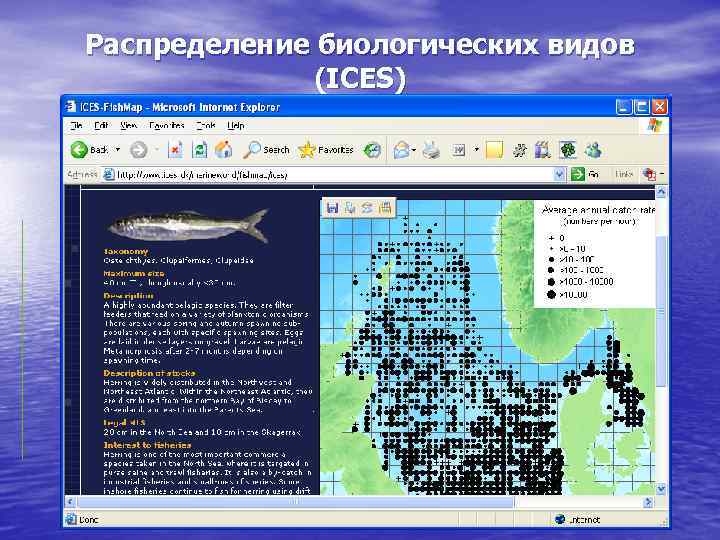Open the Mail button dropdown arrow
This screenshot has height=540, width=720.
point(414,150)
